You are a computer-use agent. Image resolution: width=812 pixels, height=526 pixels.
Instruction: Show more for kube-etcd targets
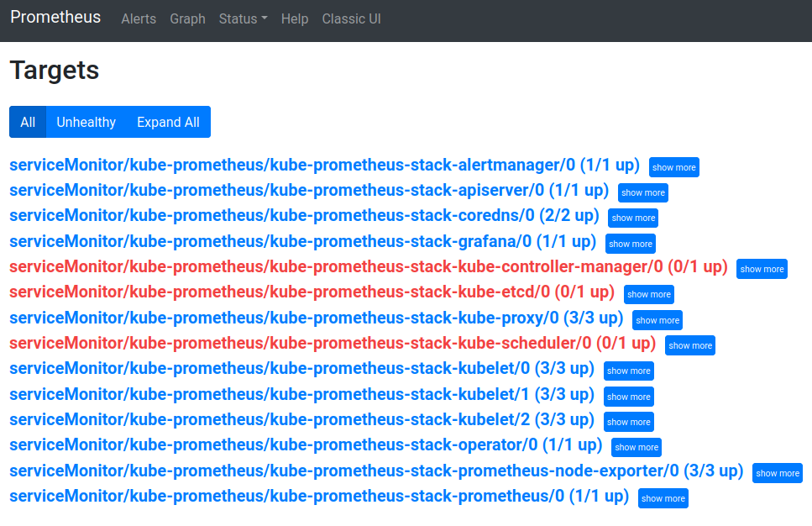point(648,294)
